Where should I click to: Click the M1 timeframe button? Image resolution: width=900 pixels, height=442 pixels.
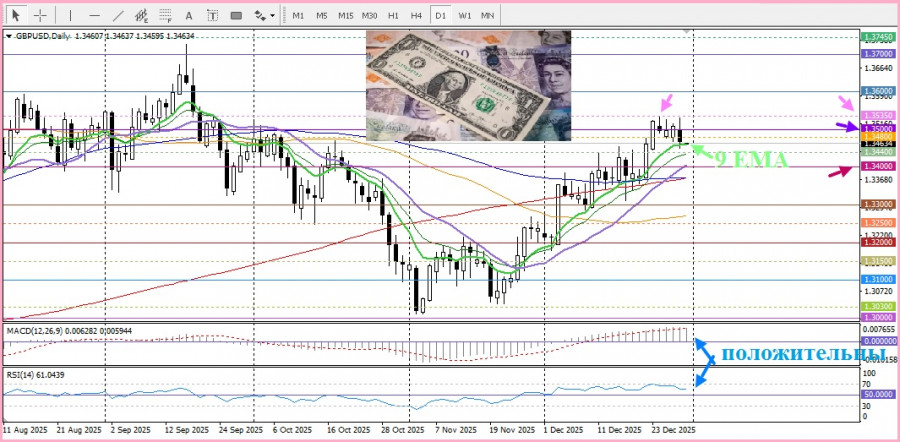pos(298,16)
